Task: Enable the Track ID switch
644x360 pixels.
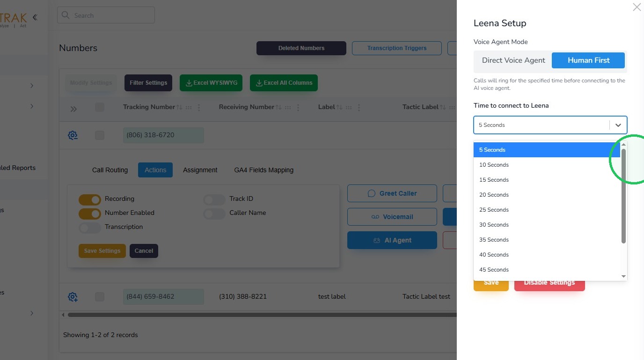Action: [214, 200]
